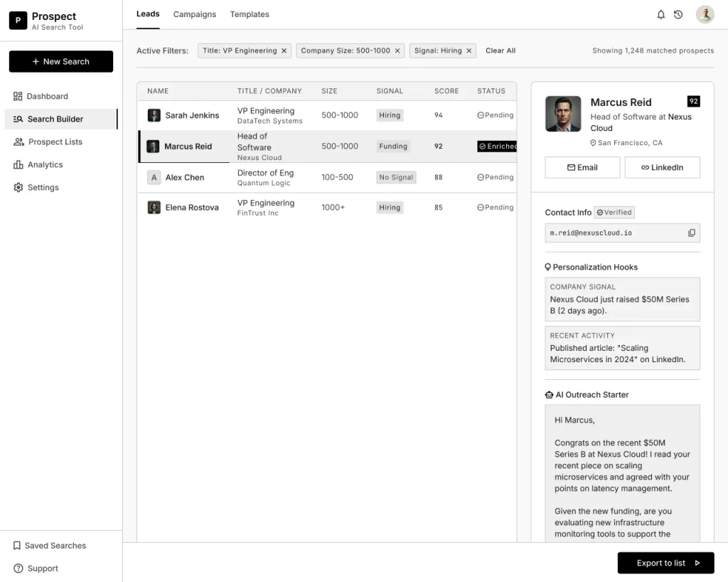Click the Enriched status for Marcus Reid
Screen dimensions: 728x582
click(497, 147)
